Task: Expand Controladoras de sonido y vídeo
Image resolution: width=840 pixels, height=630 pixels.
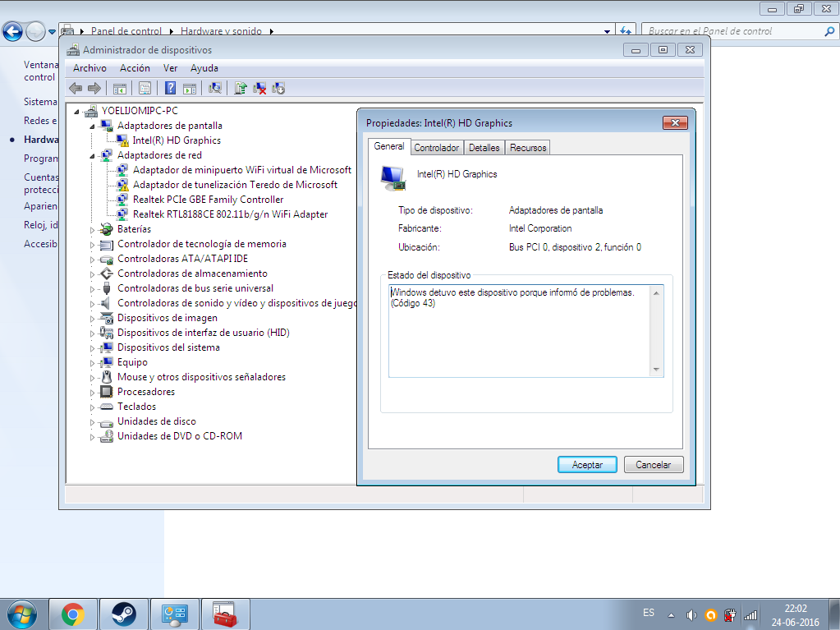Action: tap(92, 304)
